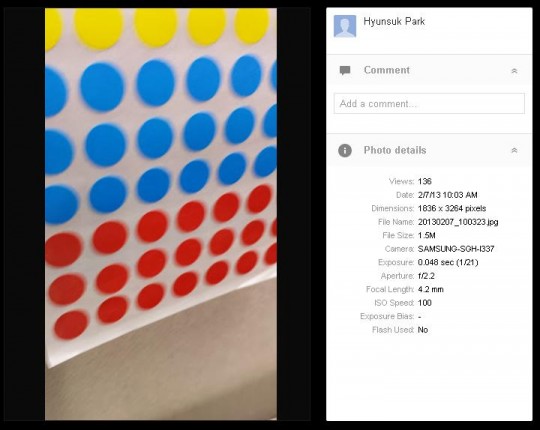Collapse the Photo details chevron
The height and width of the screenshot is (430, 540).
click(514, 150)
